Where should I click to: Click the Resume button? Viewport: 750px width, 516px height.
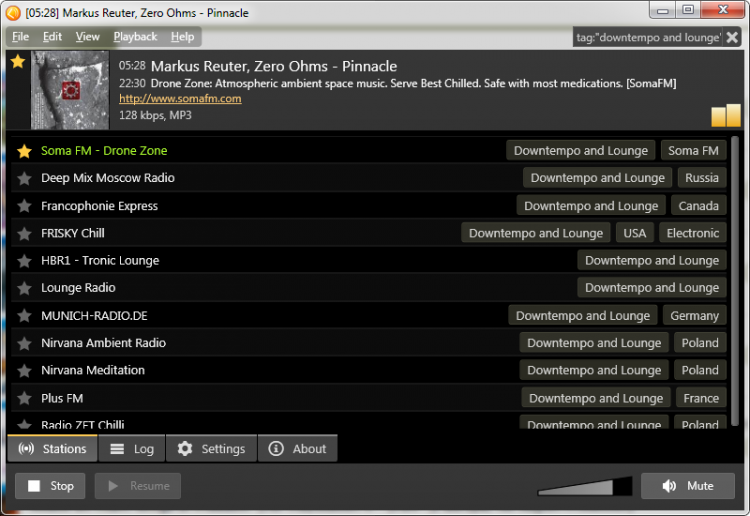pyautogui.click(x=138, y=486)
